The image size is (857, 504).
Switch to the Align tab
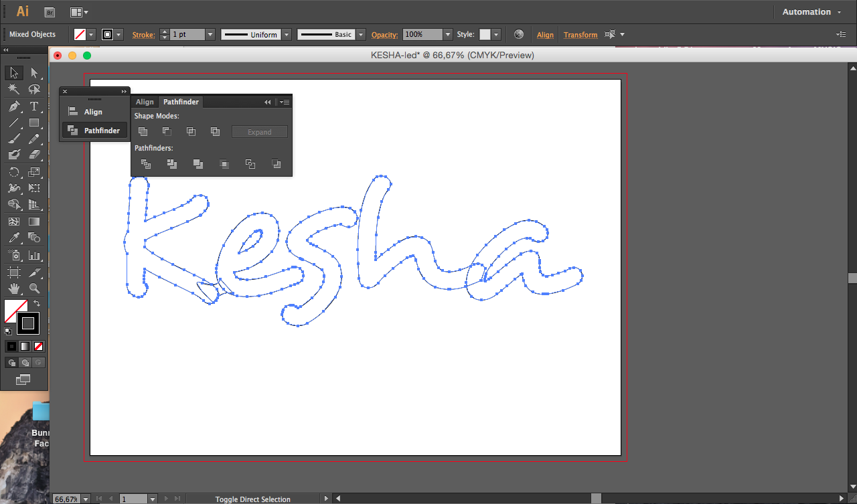coord(145,102)
